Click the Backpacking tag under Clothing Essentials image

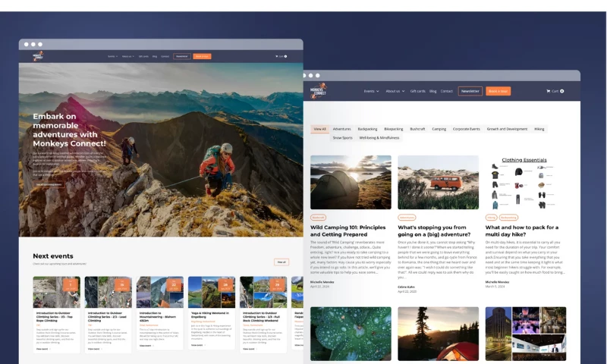pyautogui.click(x=508, y=218)
